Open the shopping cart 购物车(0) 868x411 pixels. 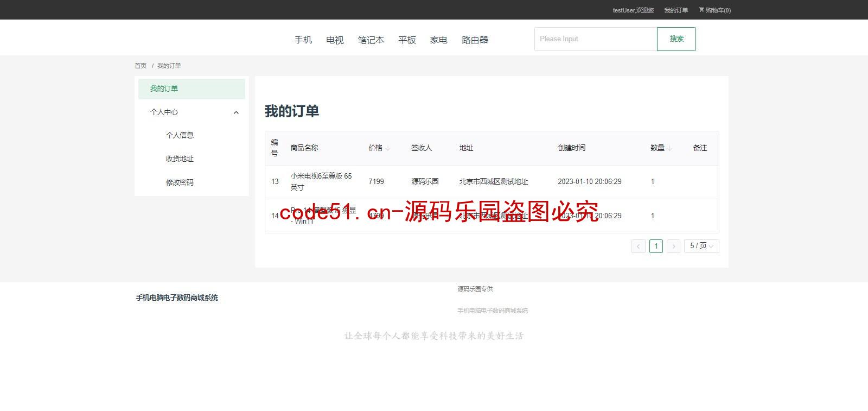tap(714, 10)
